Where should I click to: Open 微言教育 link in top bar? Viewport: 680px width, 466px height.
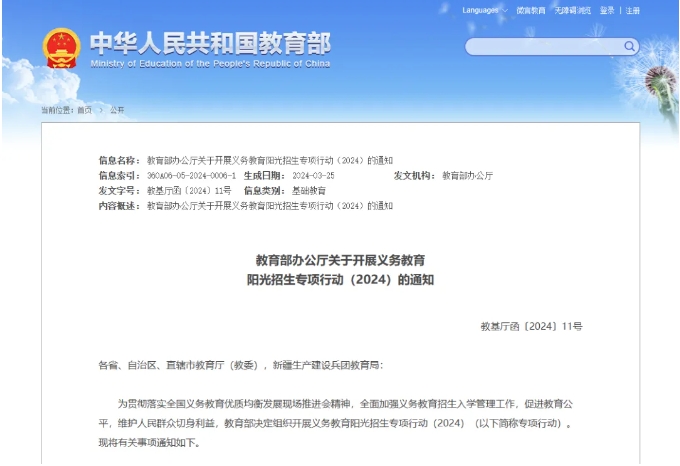coord(530,10)
